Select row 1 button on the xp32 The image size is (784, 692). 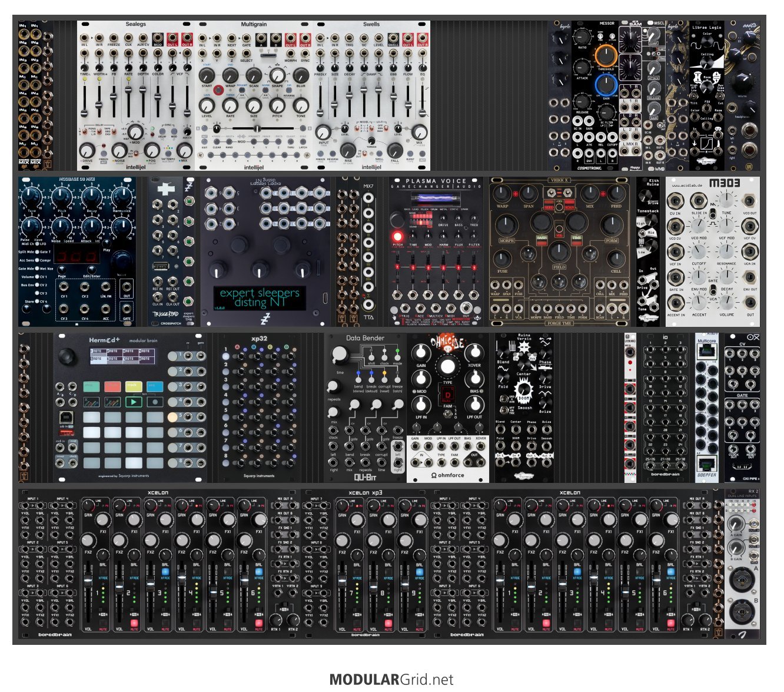[225, 356]
